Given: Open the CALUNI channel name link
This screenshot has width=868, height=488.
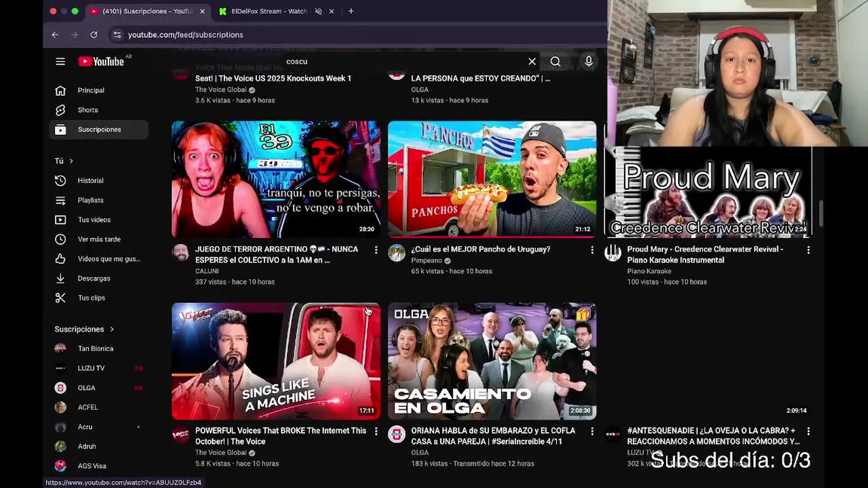Looking at the screenshot, I should coord(207,271).
